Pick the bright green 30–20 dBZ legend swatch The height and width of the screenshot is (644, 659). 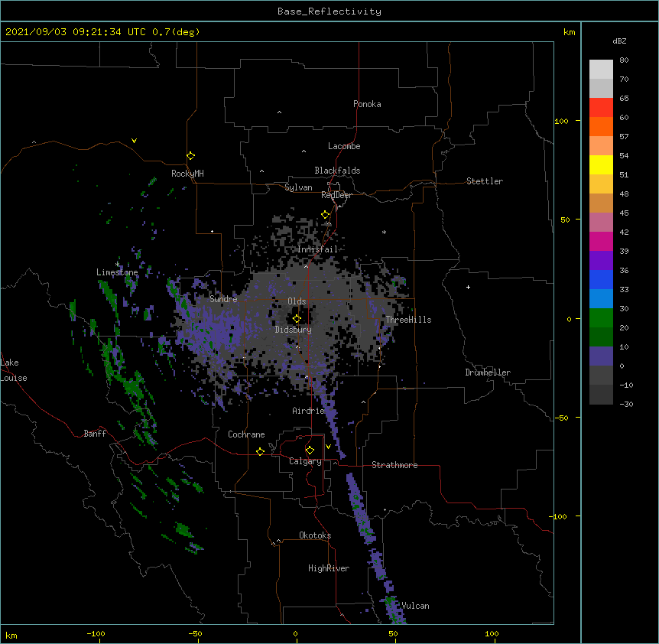(601, 318)
